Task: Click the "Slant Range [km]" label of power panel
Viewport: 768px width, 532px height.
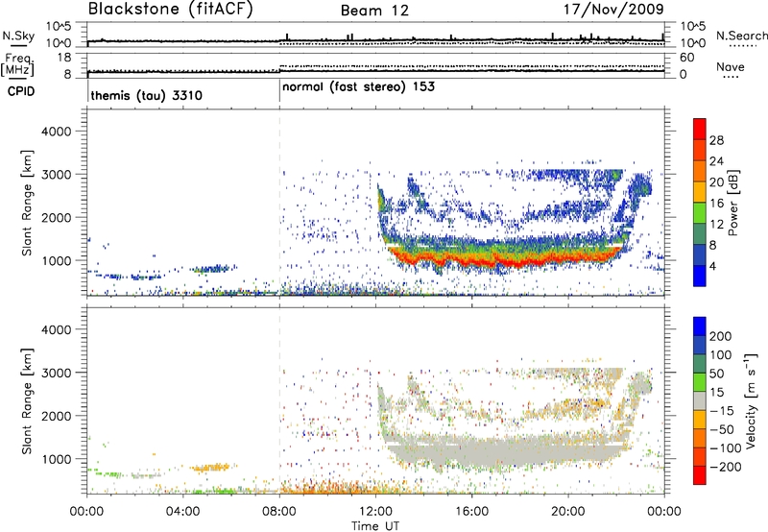Action: (27, 203)
